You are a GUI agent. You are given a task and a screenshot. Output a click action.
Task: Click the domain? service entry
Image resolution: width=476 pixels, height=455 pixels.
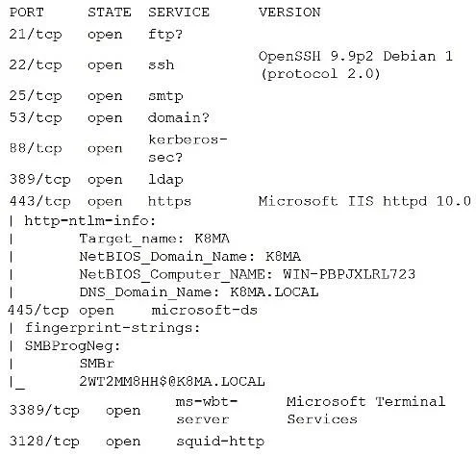click(x=178, y=117)
